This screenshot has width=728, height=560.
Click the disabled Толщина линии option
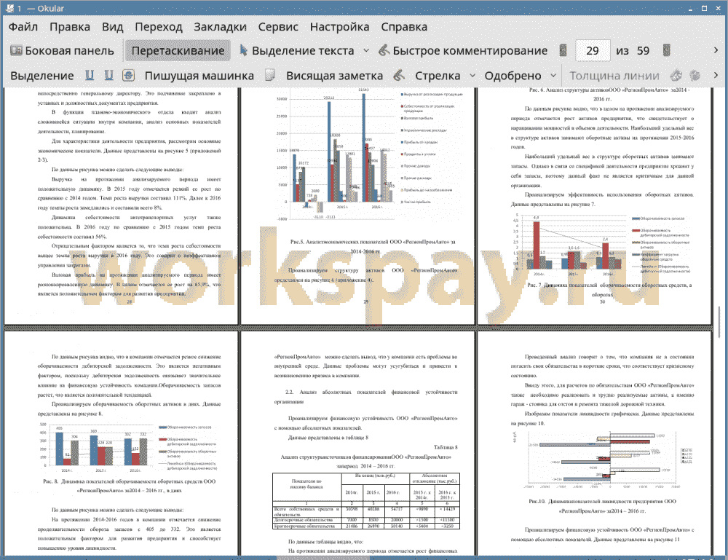pyautogui.click(x=614, y=76)
